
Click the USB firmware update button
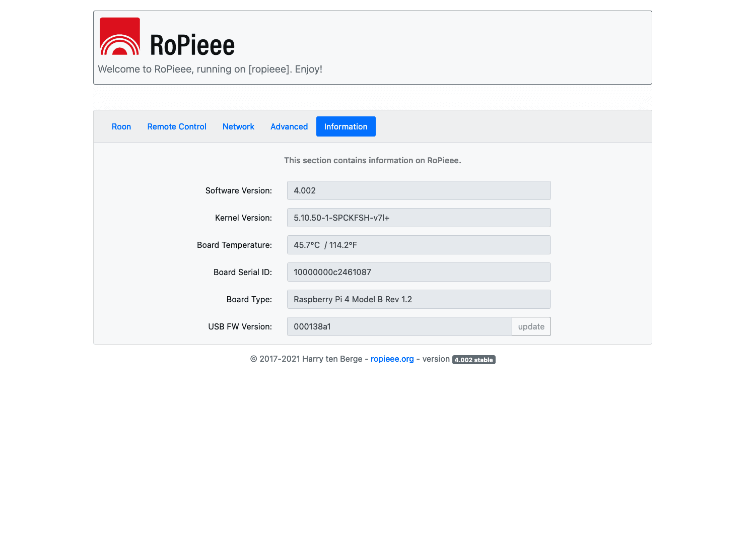531,326
